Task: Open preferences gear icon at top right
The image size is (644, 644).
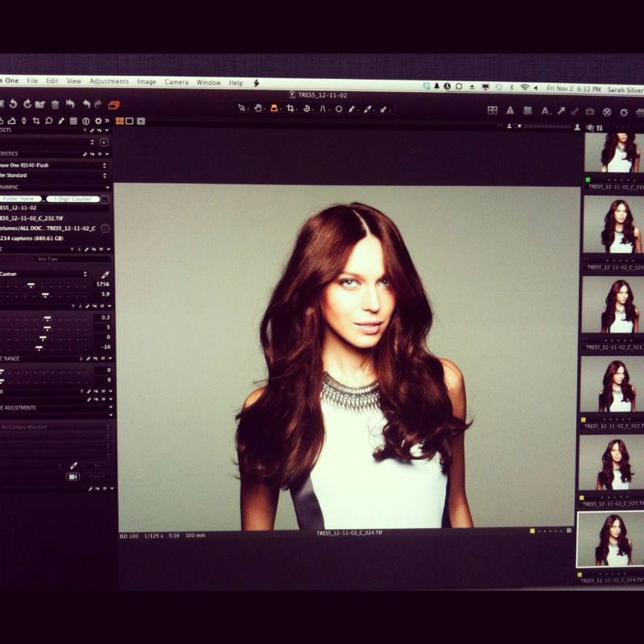Action: (624, 112)
